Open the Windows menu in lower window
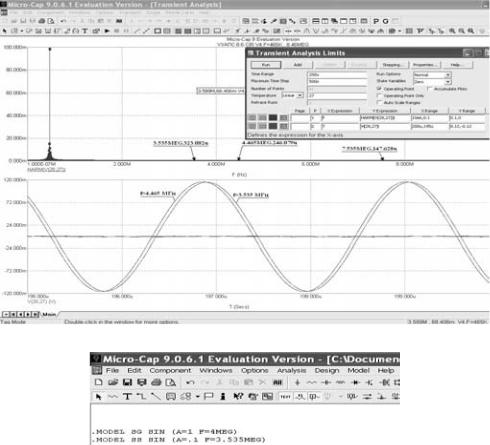490x445 pixels. [x=216, y=370]
